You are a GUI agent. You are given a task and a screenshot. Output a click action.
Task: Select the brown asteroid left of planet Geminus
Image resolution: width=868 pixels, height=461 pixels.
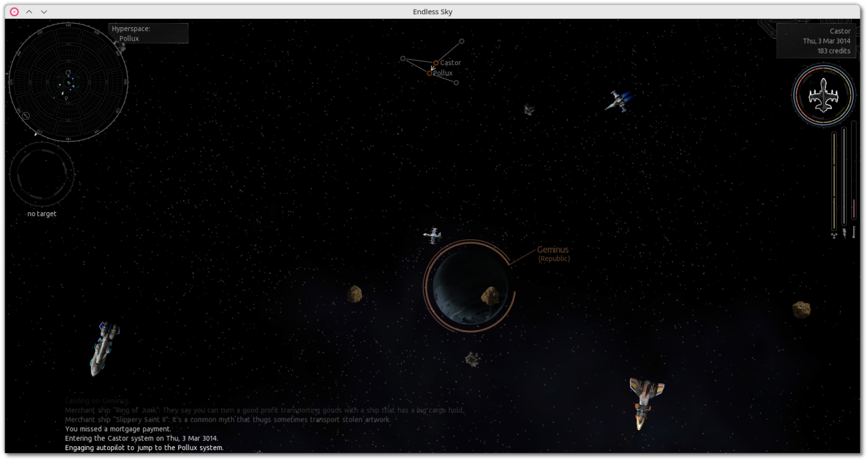(x=355, y=294)
